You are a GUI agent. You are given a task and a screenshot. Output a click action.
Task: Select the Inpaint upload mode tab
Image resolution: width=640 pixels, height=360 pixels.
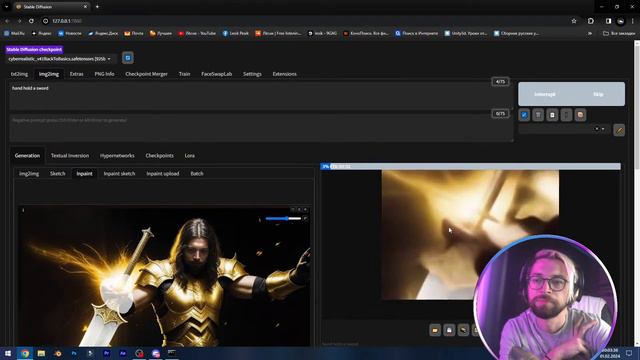tap(162, 173)
